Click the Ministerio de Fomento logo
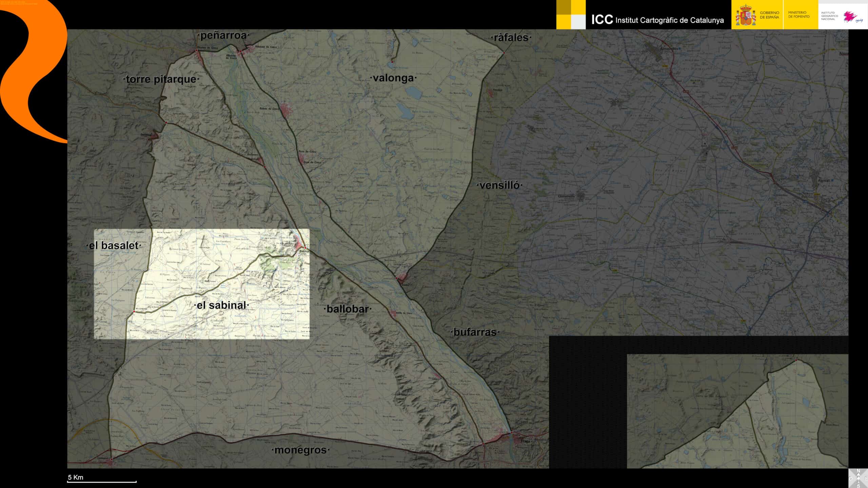 [x=798, y=15]
